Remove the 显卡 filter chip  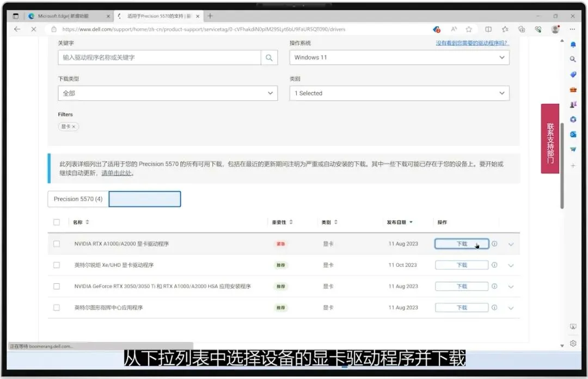coord(73,126)
